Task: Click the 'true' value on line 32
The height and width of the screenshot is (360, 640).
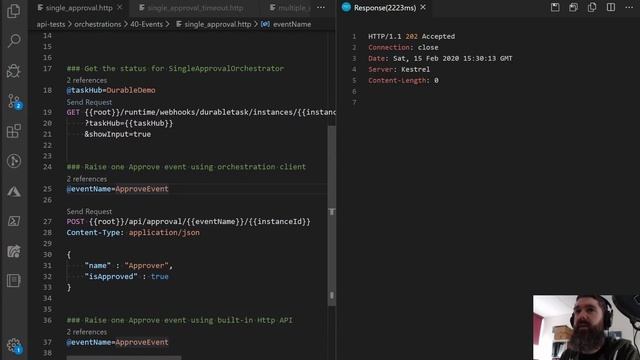Action: coord(159,277)
